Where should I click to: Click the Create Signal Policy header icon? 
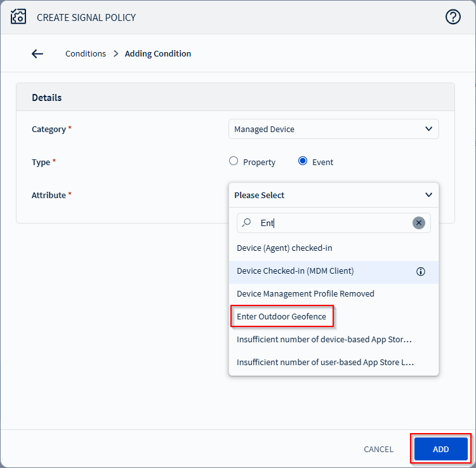coord(18,17)
